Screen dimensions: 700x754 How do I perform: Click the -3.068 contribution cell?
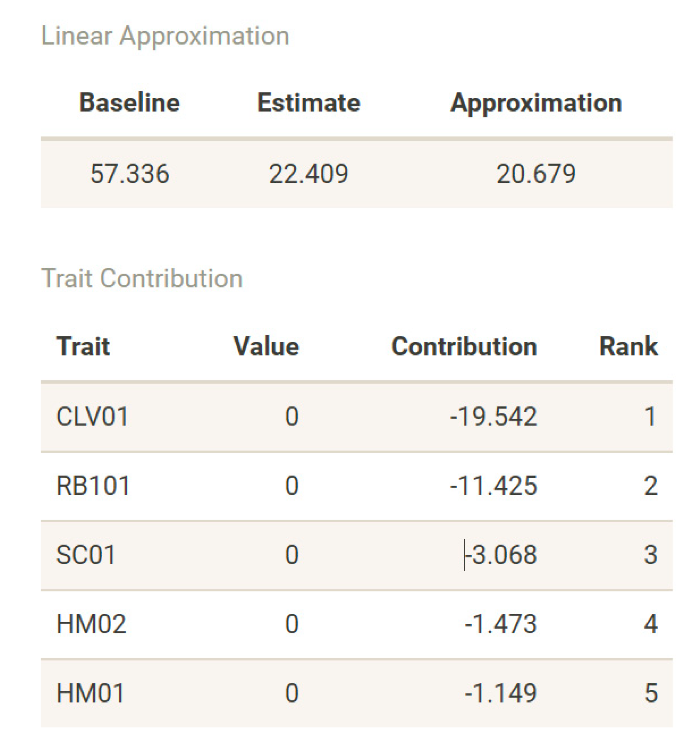point(501,555)
